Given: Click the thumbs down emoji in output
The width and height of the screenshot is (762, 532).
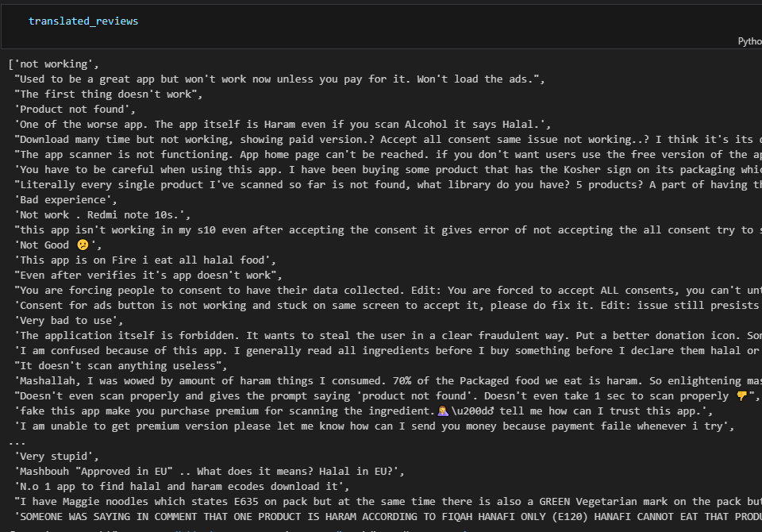Looking at the screenshot, I should (741, 396).
